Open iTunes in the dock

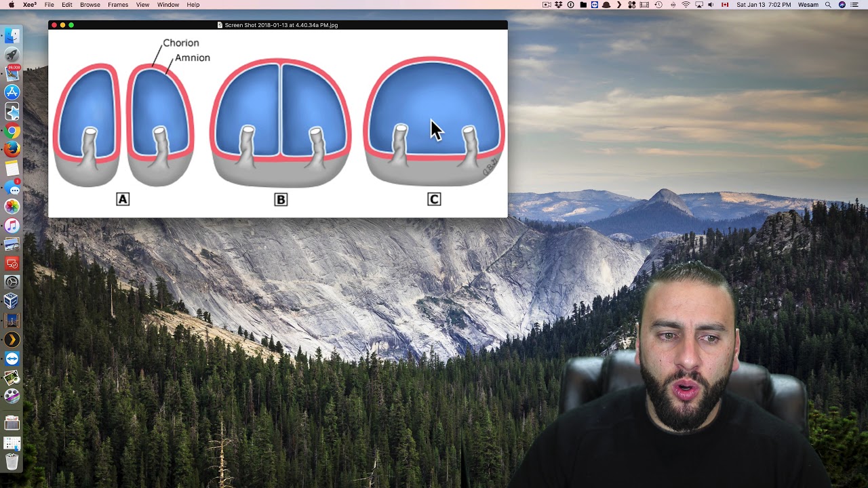(12, 225)
